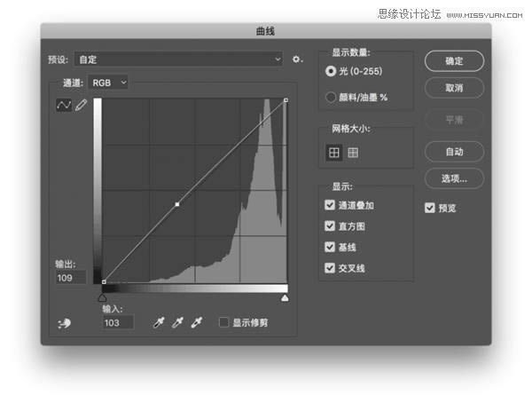Enable the 显示修剪 checkbox
Viewport: 532px width, 403px height.
tap(223, 322)
